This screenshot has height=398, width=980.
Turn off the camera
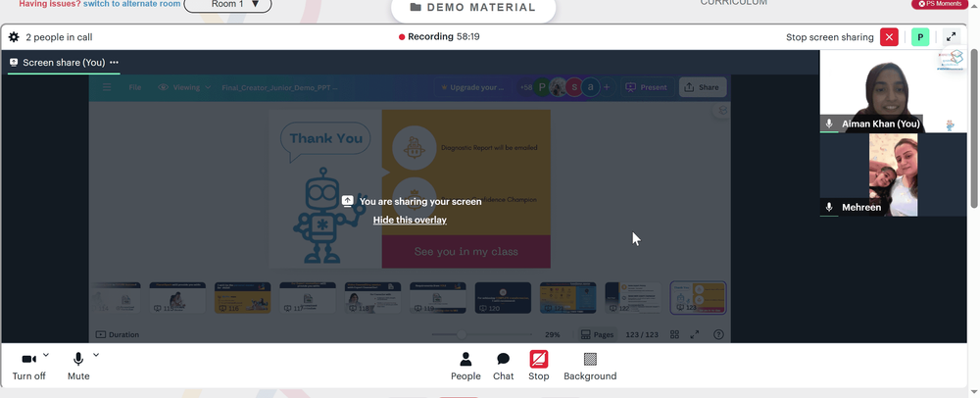click(28, 366)
